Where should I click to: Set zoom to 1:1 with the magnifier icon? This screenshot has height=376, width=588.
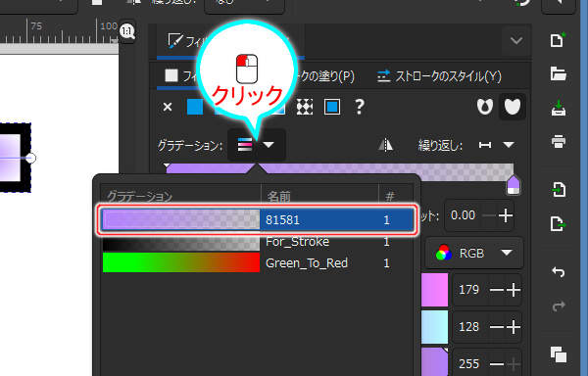[x=127, y=31]
